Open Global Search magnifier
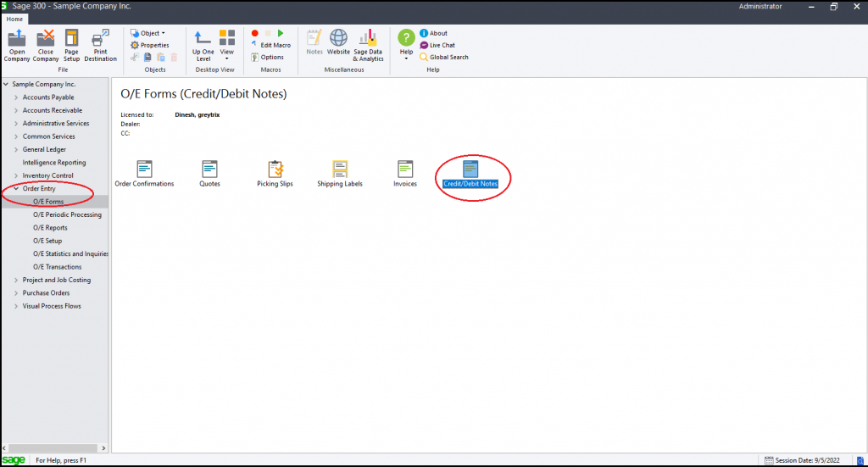The height and width of the screenshot is (467, 868). [x=424, y=57]
